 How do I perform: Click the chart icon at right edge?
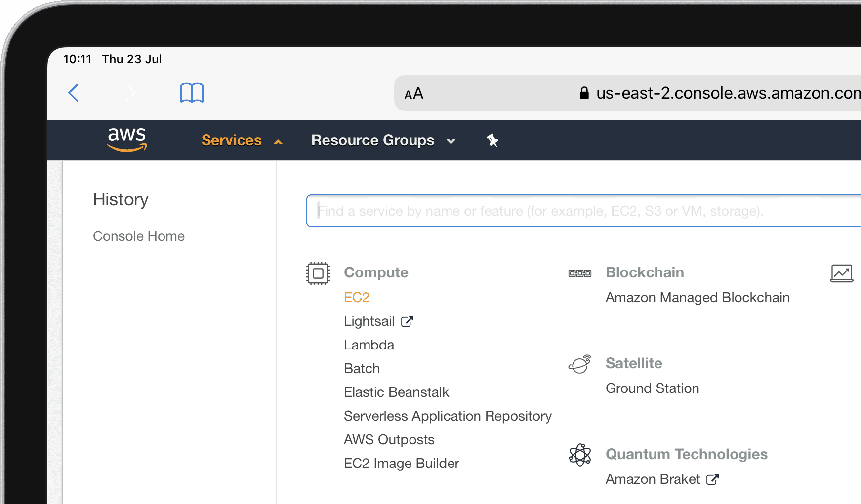point(842,273)
